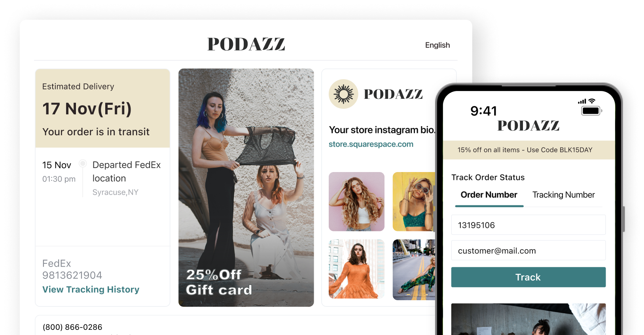Click the Track button
This screenshot has height=335, width=644.
click(x=528, y=277)
